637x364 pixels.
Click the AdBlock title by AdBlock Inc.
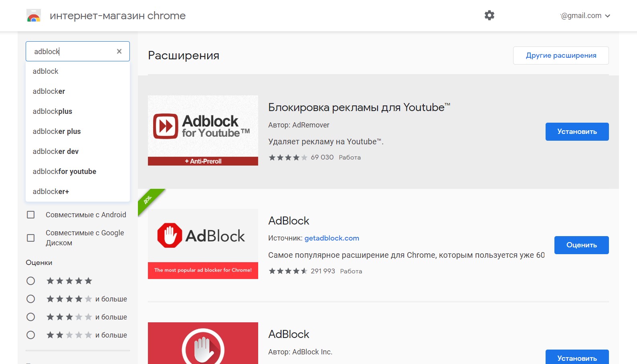[x=289, y=334]
